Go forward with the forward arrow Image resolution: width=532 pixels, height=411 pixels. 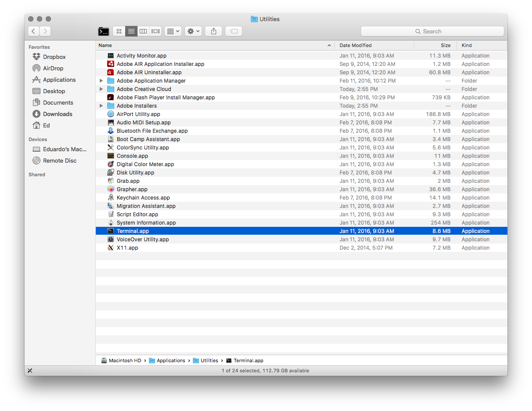45,31
